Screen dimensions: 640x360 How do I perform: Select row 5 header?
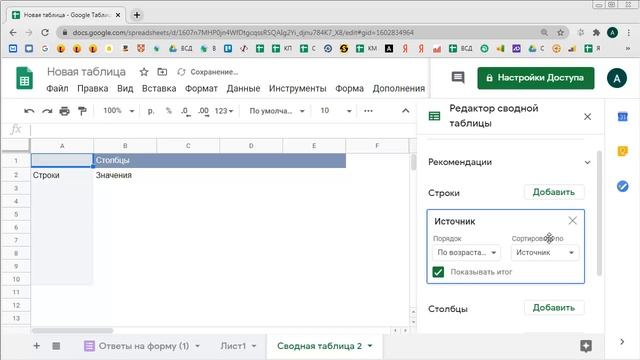pos(16,214)
